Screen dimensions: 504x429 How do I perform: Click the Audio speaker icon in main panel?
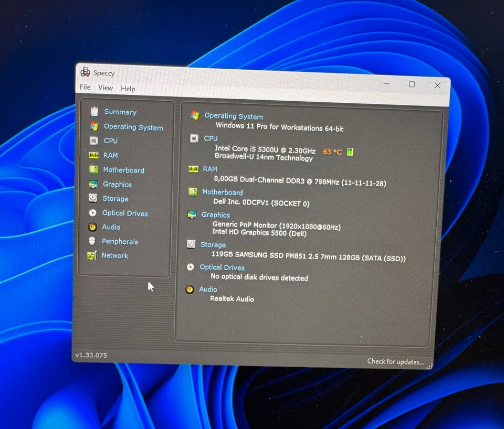pos(190,289)
